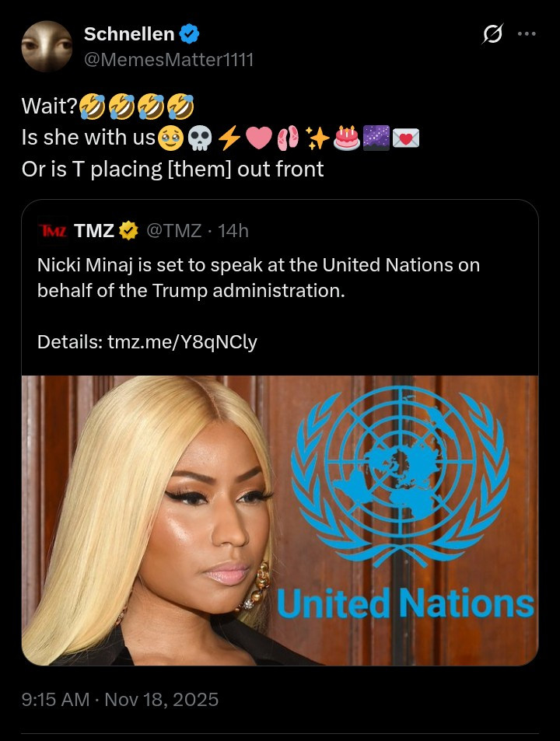Open Schnellen's profile avatar
Image resolution: width=560 pixels, height=741 pixels.
[47, 47]
